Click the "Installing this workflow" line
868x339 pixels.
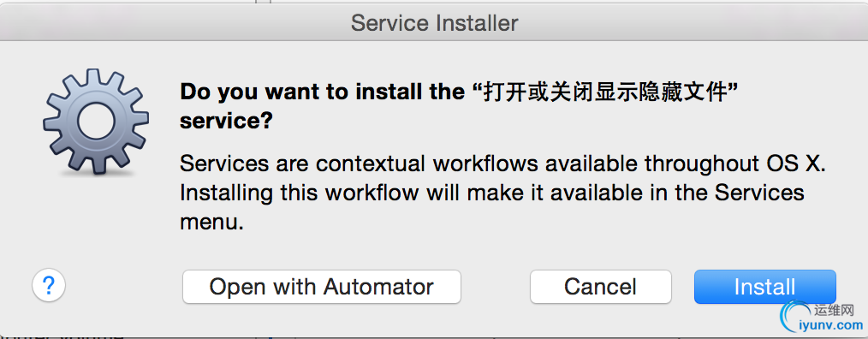[x=492, y=193]
